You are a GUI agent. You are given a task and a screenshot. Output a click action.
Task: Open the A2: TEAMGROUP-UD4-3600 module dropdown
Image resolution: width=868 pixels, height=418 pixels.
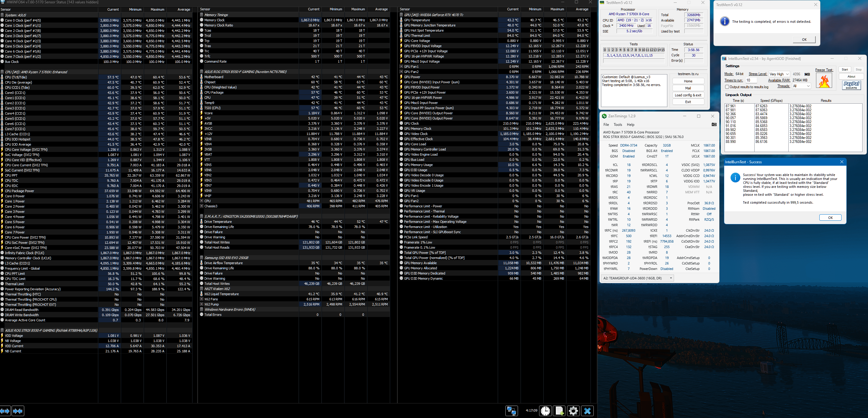(637, 278)
